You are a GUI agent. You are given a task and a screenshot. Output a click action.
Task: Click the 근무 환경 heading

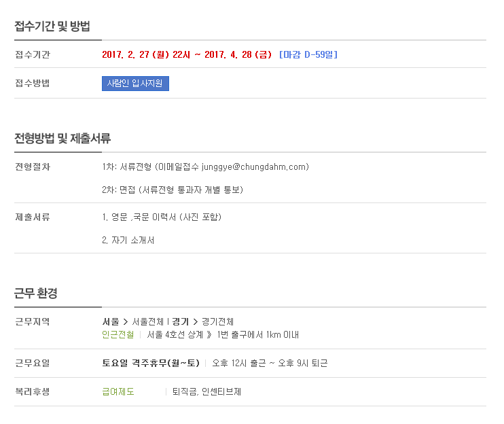[x=36, y=293]
